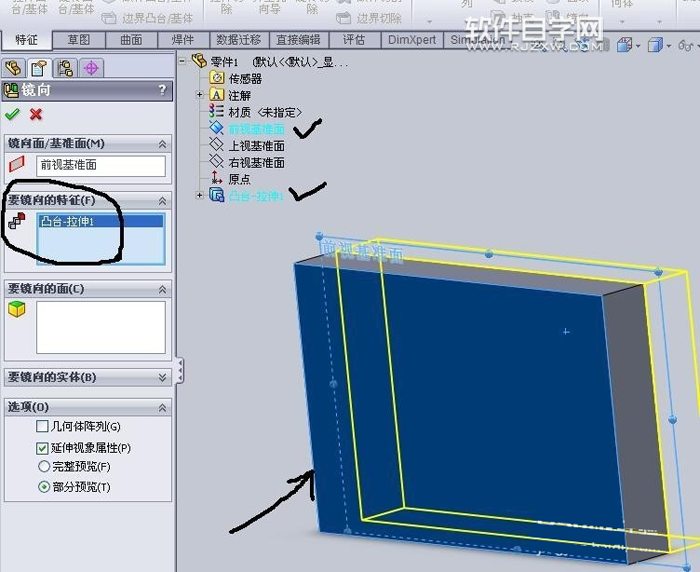
Task: Expand 要镜向的实体(B) section
Action: (162, 378)
